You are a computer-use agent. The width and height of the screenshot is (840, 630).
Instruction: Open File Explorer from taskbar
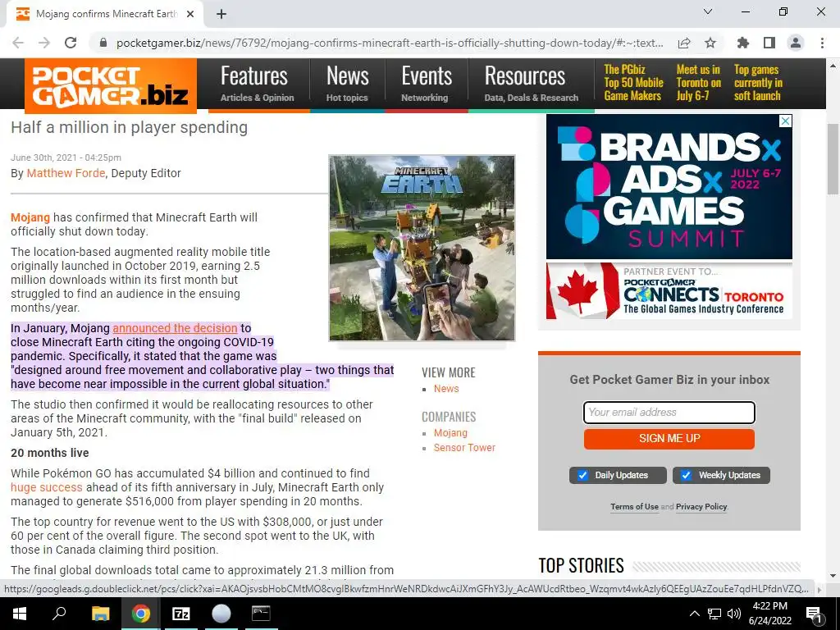coord(100,614)
